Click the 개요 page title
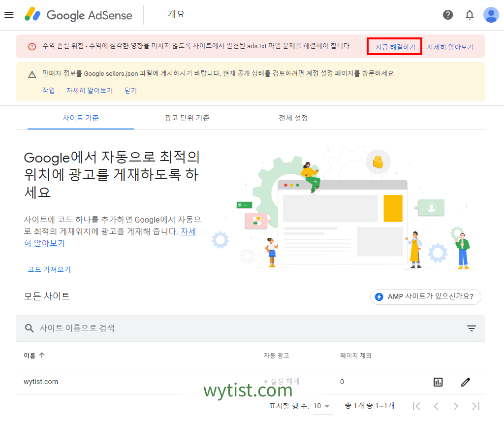The height and width of the screenshot is (421, 504). 176,14
